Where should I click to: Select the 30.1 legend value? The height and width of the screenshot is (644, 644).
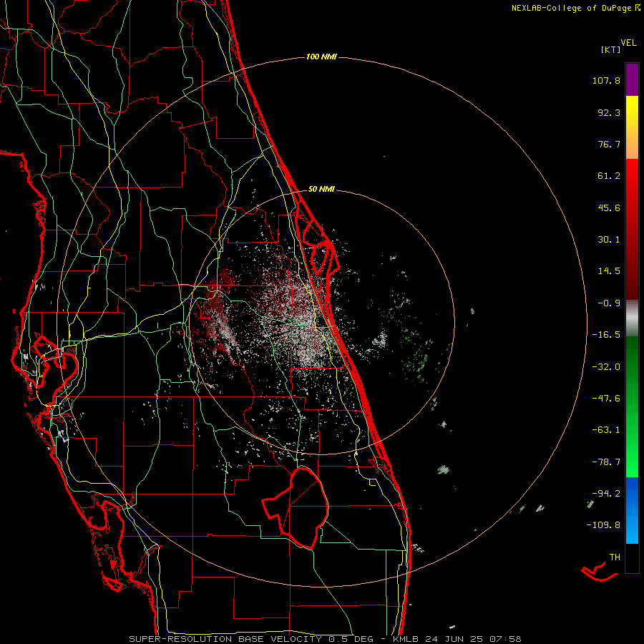(609, 240)
